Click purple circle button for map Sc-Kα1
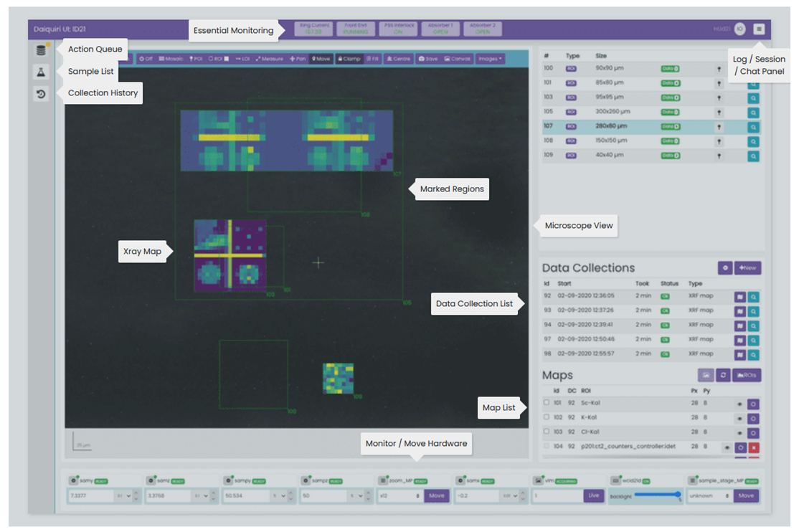The width and height of the screenshot is (799, 532). pyautogui.click(x=753, y=404)
